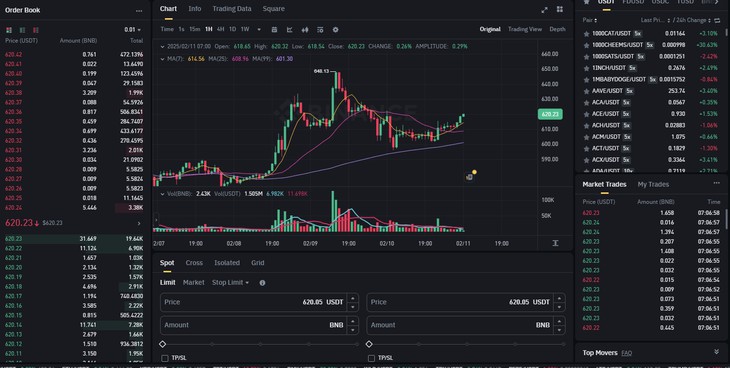Image resolution: width=730 pixels, height=368 pixels.
Task: Expand current price 620.23 arrow in order book
Action: point(139,224)
